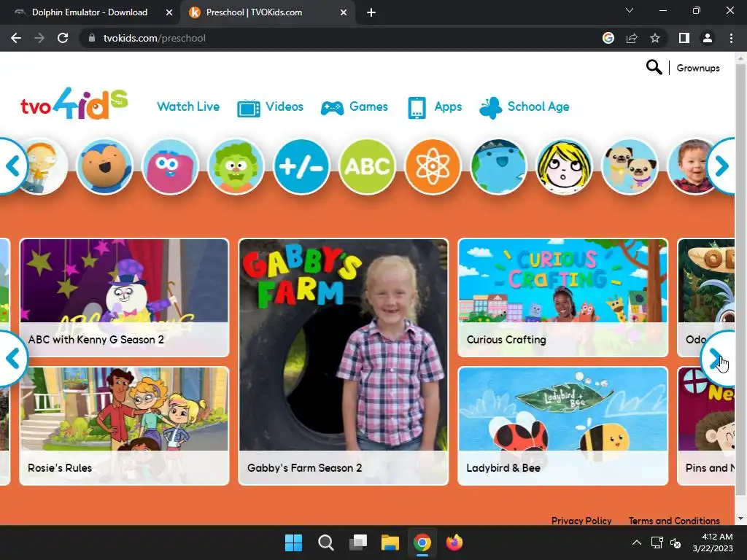This screenshot has height=560, width=747.
Task: Open the tab search dropdown arrow
Action: coord(630,10)
